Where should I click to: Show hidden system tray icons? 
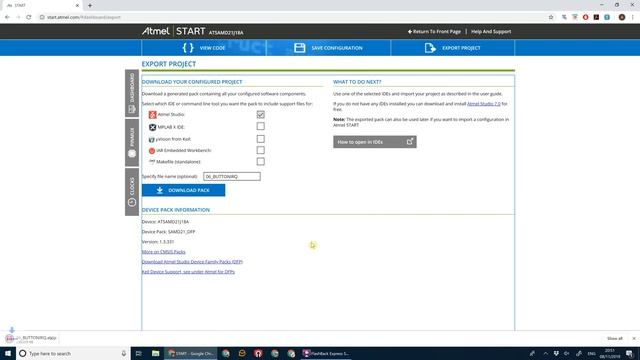pyautogui.click(x=545, y=353)
